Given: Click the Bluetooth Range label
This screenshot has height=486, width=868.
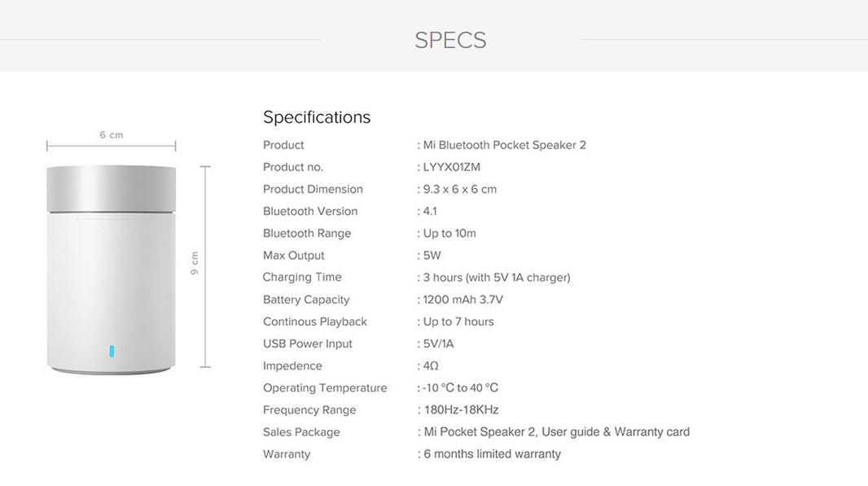Looking at the screenshot, I should tap(307, 233).
